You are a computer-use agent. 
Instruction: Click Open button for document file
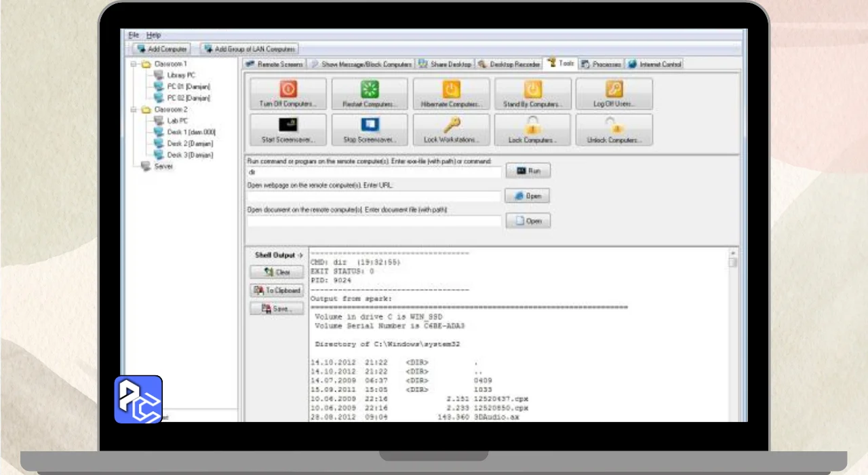point(528,221)
